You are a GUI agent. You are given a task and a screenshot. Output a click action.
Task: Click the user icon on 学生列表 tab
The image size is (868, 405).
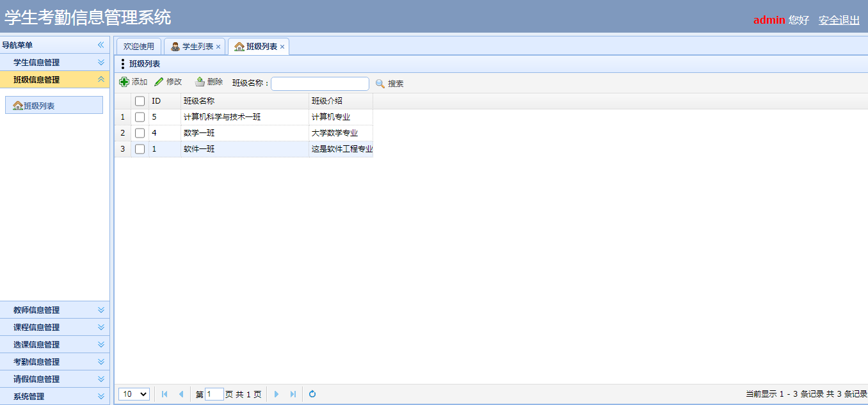point(175,47)
